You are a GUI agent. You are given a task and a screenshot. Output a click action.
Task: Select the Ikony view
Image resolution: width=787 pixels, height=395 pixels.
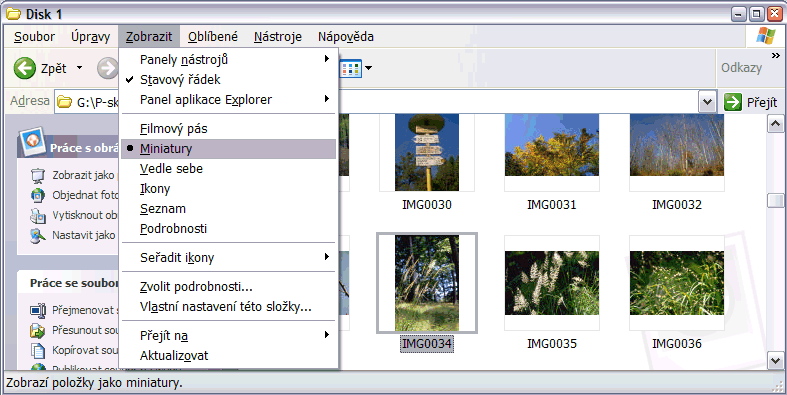228,189
